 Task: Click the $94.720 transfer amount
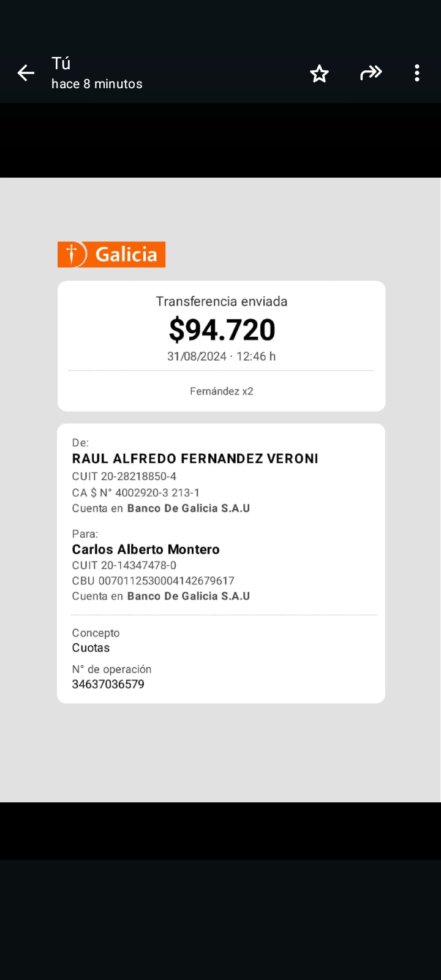(x=222, y=330)
